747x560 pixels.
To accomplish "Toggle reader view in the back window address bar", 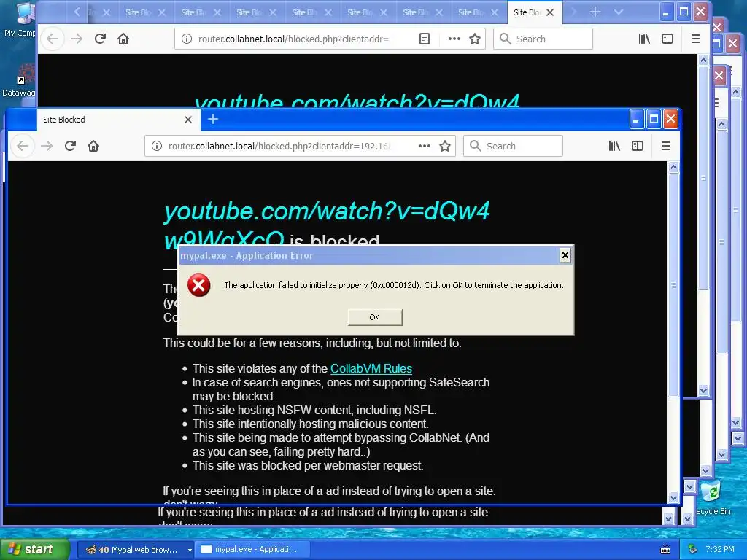I will 425,39.
